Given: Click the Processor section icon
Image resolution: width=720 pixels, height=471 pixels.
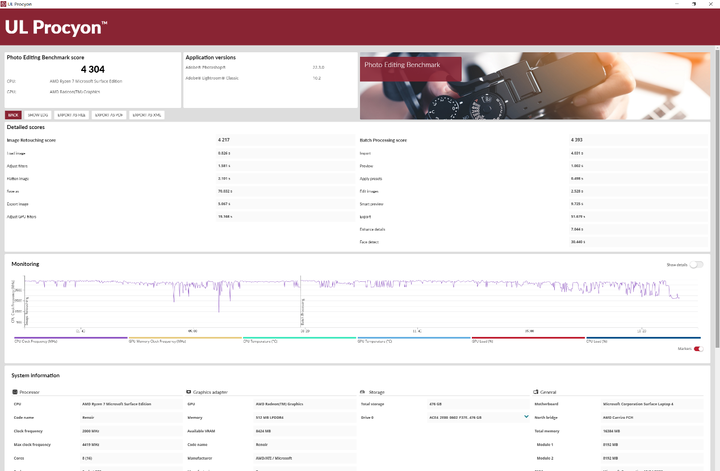Looking at the screenshot, I should tap(15, 392).
